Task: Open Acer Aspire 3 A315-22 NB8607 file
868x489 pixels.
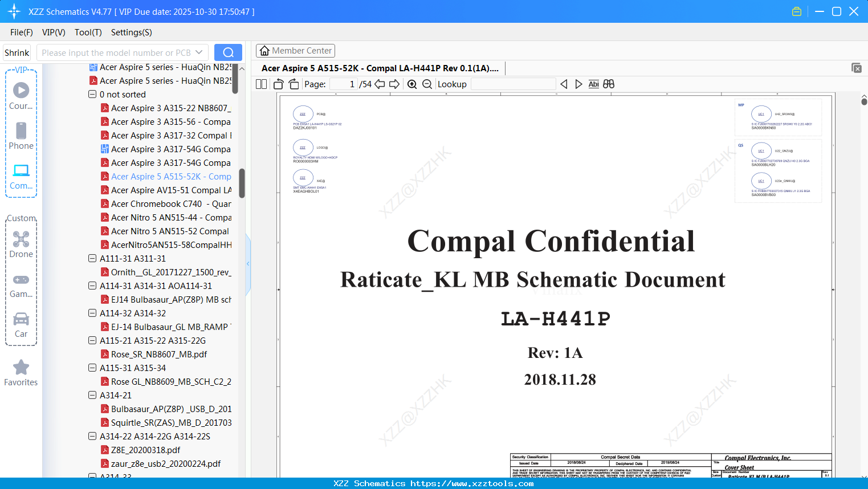Action: pyautogui.click(x=166, y=108)
